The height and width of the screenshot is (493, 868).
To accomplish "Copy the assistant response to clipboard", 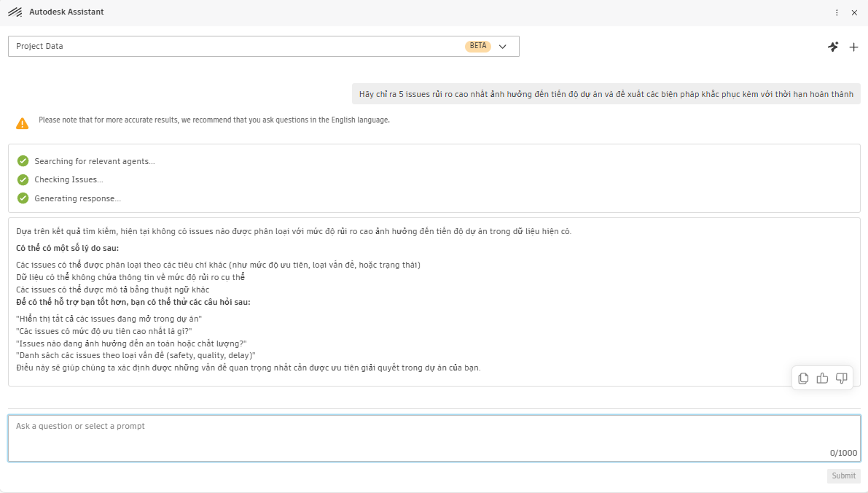I will tap(803, 379).
